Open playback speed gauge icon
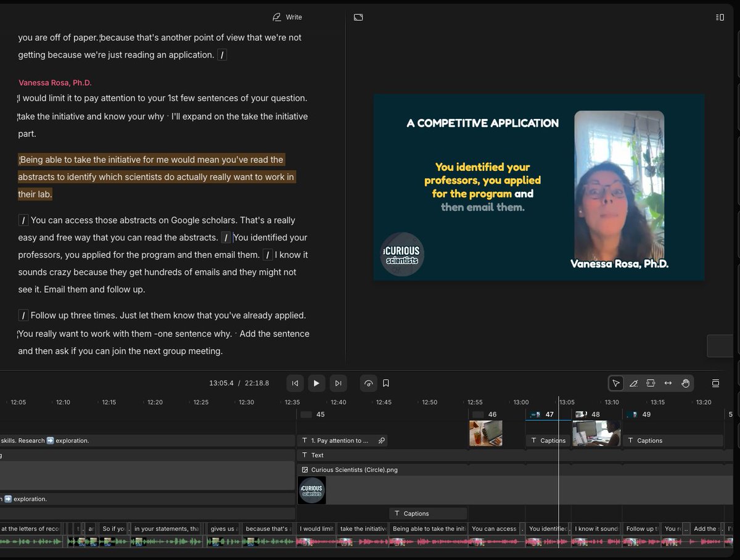This screenshot has height=560, width=740. coord(368,383)
